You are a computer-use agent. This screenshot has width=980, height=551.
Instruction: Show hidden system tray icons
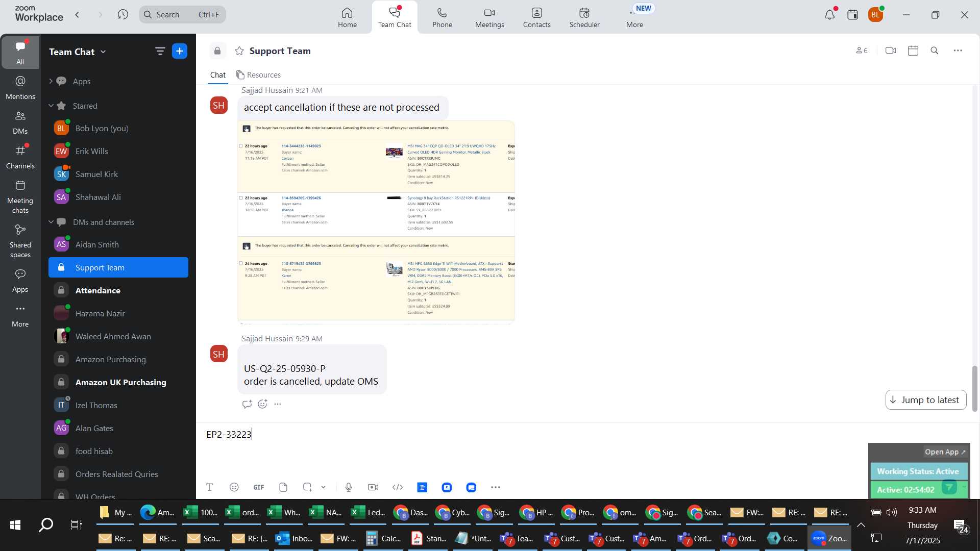(861, 525)
